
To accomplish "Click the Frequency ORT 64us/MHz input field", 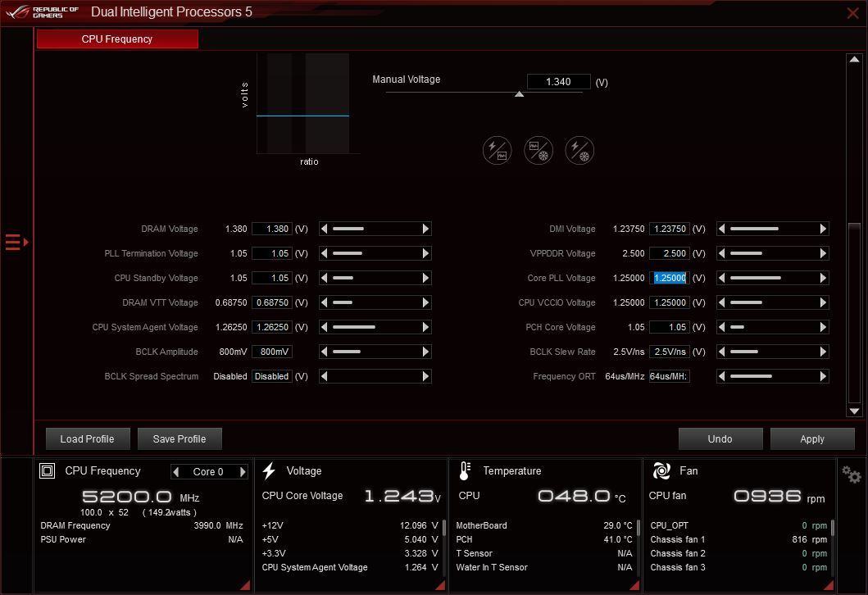I will pos(670,376).
